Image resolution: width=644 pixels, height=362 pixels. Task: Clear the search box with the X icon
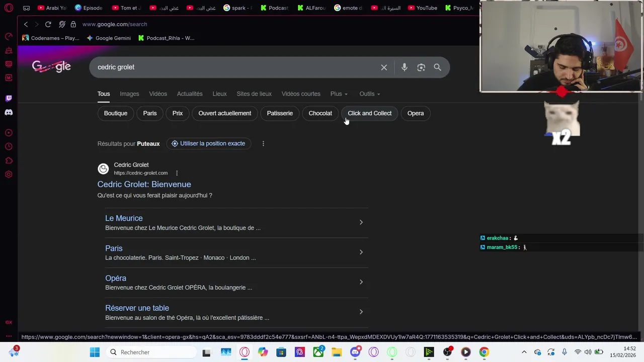point(384,67)
